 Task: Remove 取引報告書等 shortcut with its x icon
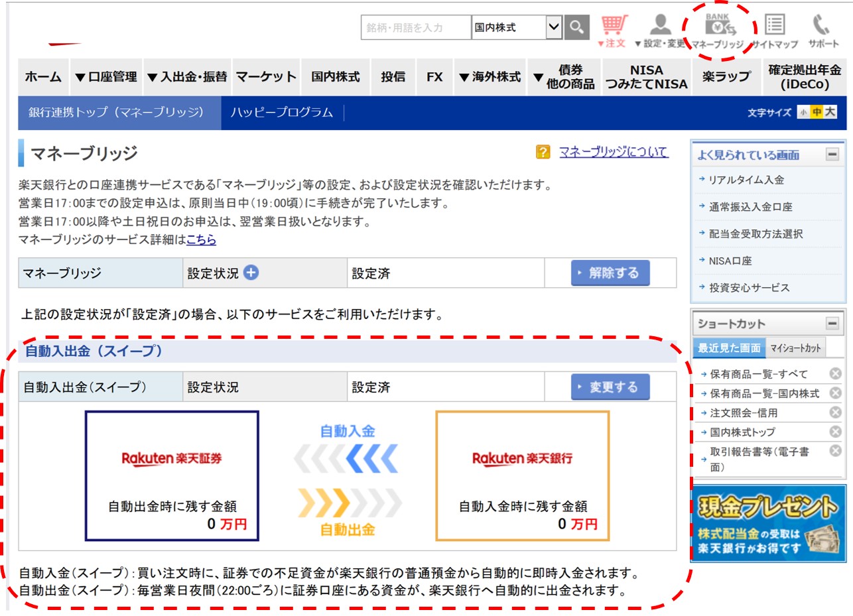coord(836,451)
